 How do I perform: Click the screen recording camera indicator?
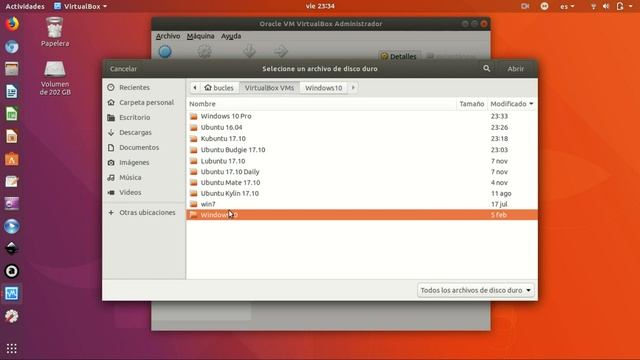525,6
